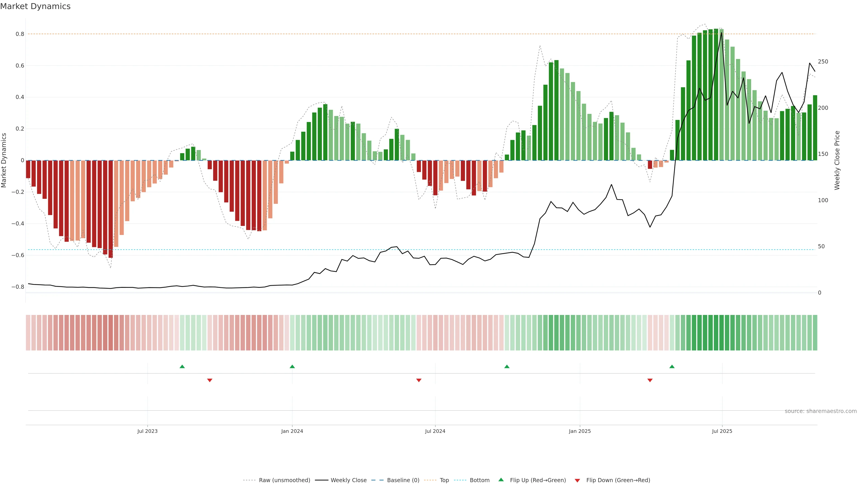Click the Market Dynamics chart title
This screenshot has width=868, height=488.
click(x=35, y=6)
